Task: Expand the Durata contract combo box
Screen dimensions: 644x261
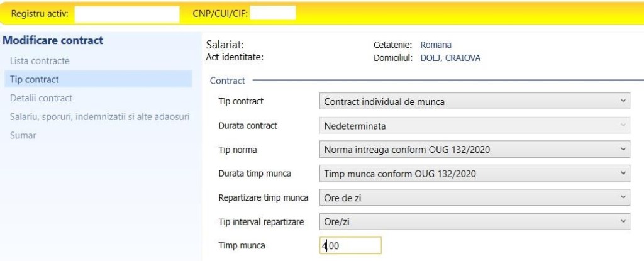Action: (x=474, y=125)
